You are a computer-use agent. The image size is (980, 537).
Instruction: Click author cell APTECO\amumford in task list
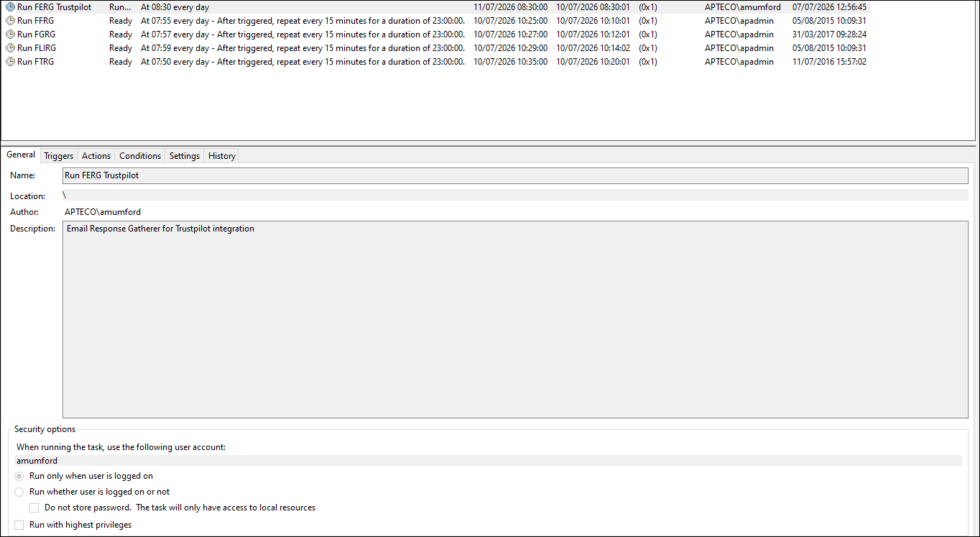coord(742,7)
